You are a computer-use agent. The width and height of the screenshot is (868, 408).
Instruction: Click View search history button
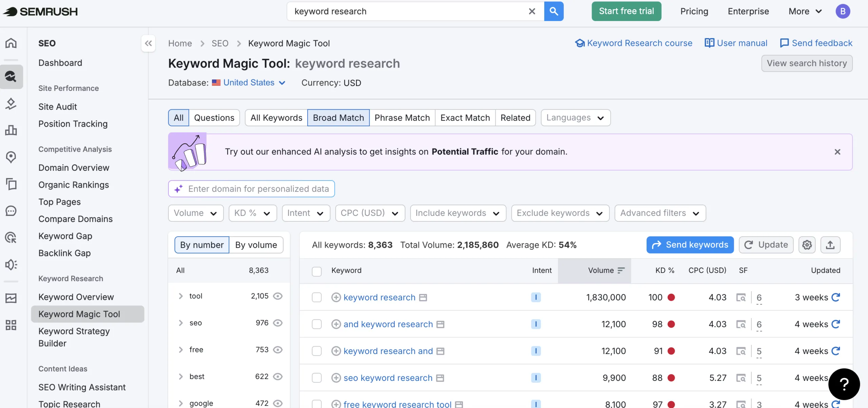pos(807,63)
